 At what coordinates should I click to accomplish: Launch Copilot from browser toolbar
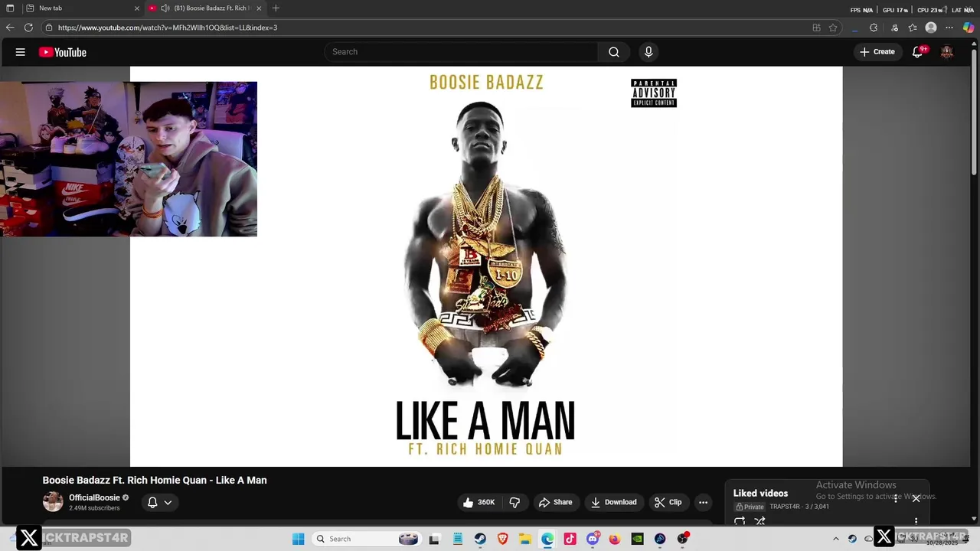[969, 28]
